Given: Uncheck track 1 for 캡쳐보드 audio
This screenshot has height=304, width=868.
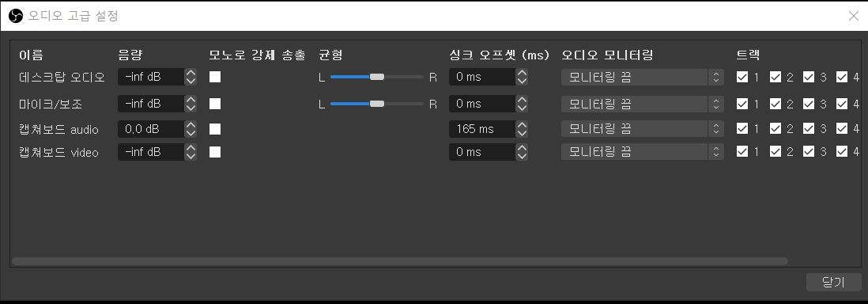Looking at the screenshot, I should point(742,129).
